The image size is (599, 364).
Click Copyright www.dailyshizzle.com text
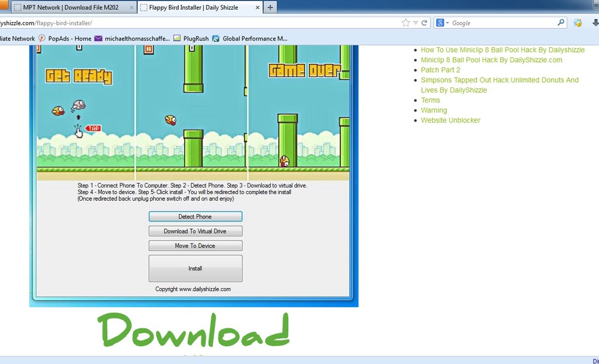(193, 289)
